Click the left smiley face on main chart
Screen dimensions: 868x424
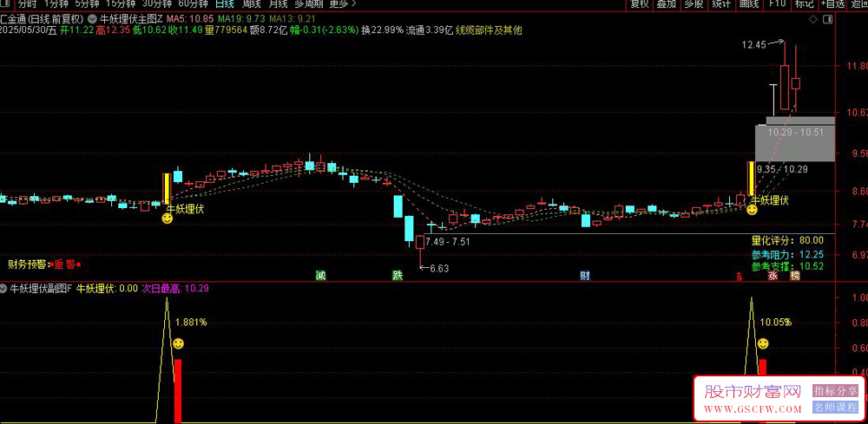coord(167,219)
